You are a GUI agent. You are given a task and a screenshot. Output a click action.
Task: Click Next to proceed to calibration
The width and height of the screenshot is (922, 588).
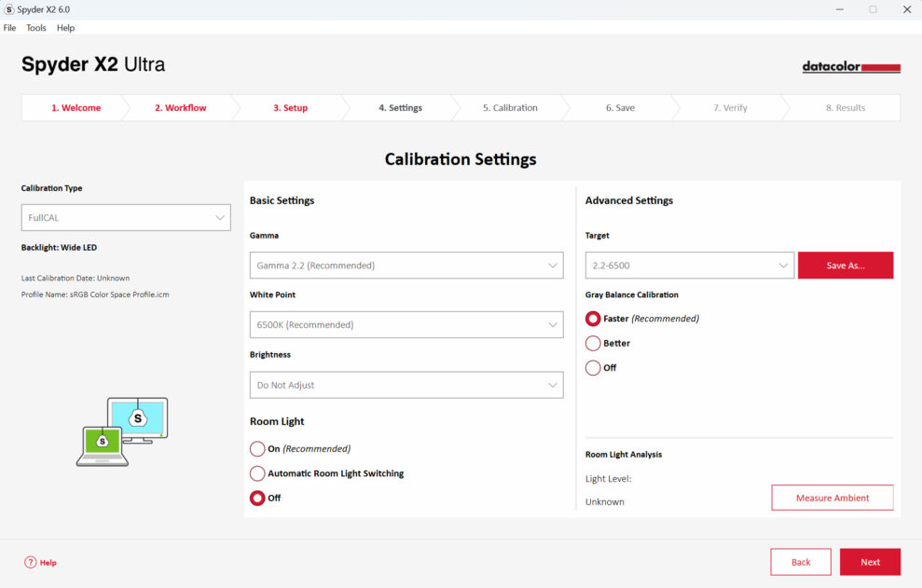(869, 562)
